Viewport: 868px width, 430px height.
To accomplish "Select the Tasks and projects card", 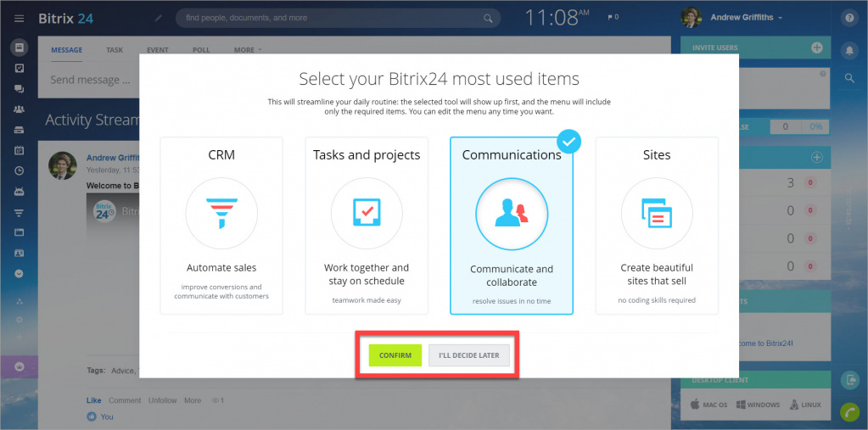I will 367,226.
